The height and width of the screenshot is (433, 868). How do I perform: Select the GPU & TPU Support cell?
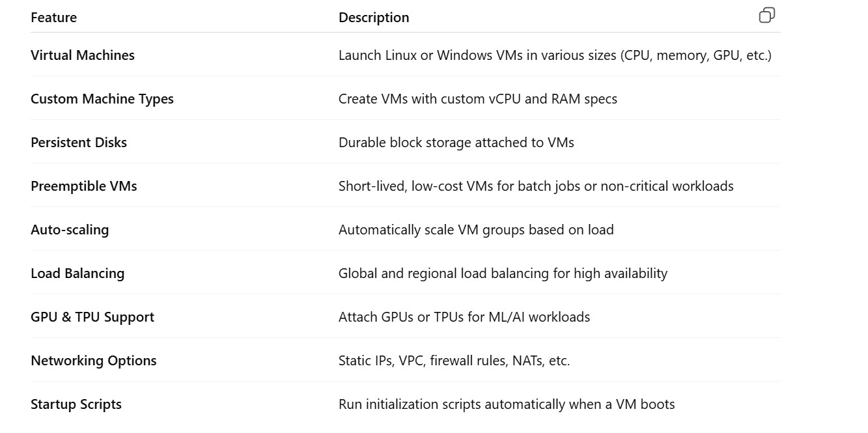click(x=92, y=317)
